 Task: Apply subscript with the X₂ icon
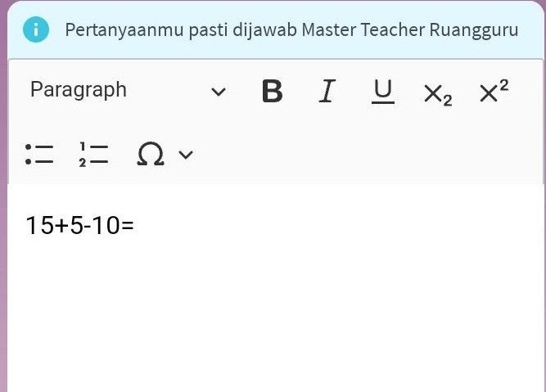click(438, 95)
